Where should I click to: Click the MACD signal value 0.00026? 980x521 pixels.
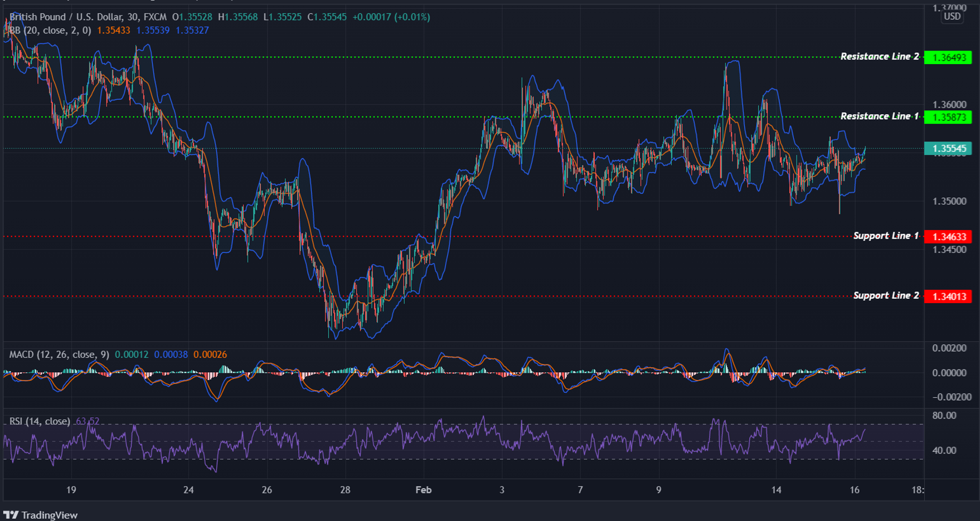[x=209, y=354]
